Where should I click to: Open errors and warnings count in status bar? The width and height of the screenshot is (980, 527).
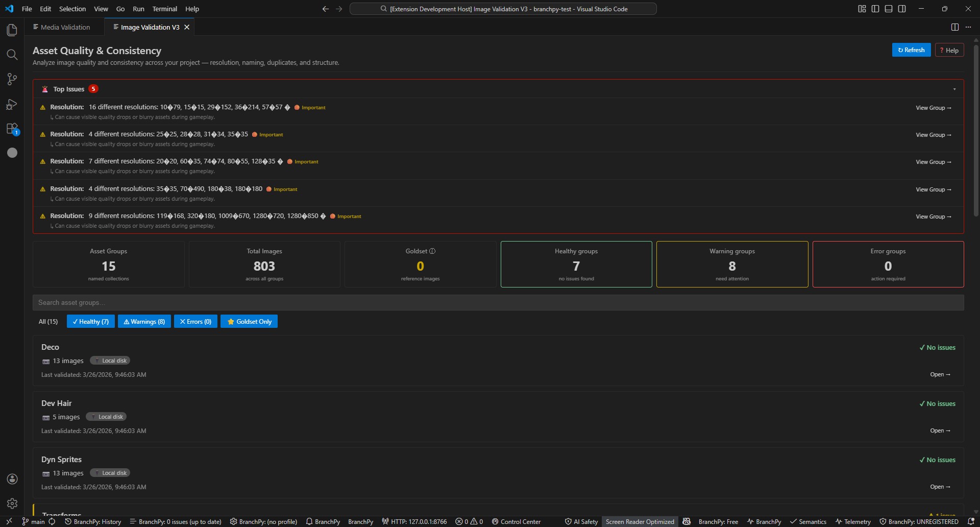pyautogui.click(x=469, y=521)
